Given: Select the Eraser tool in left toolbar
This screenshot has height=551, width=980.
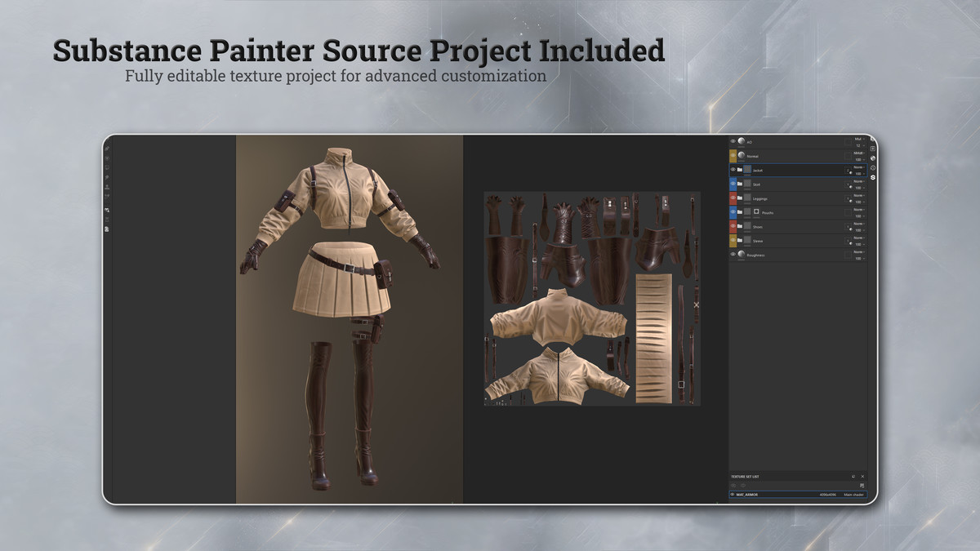Looking at the screenshot, I should click(x=107, y=158).
